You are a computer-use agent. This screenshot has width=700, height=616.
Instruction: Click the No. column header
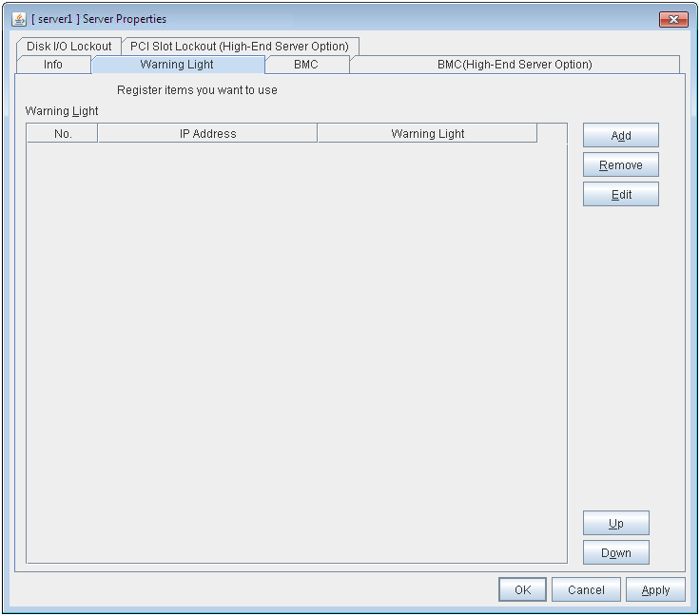(x=63, y=134)
